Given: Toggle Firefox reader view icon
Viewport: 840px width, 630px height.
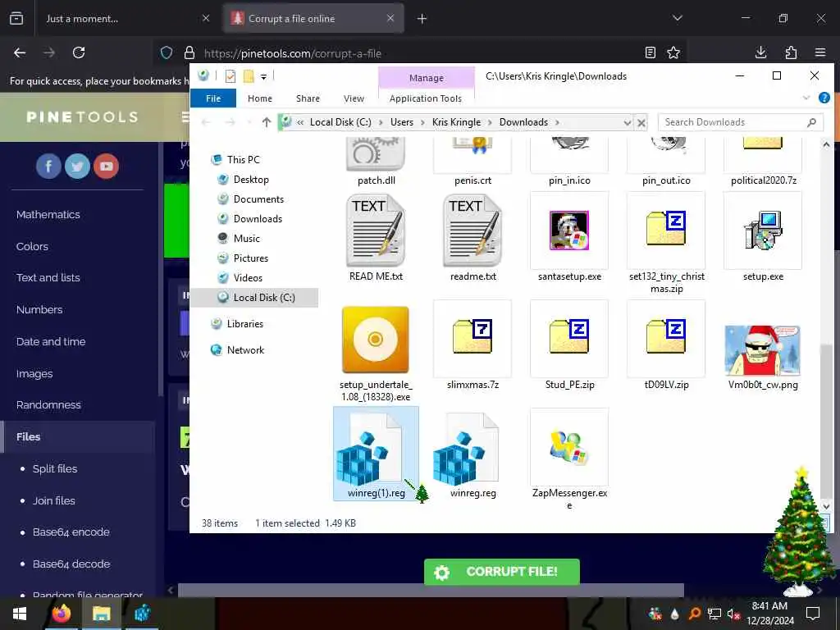Looking at the screenshot, I should point(650,52).
